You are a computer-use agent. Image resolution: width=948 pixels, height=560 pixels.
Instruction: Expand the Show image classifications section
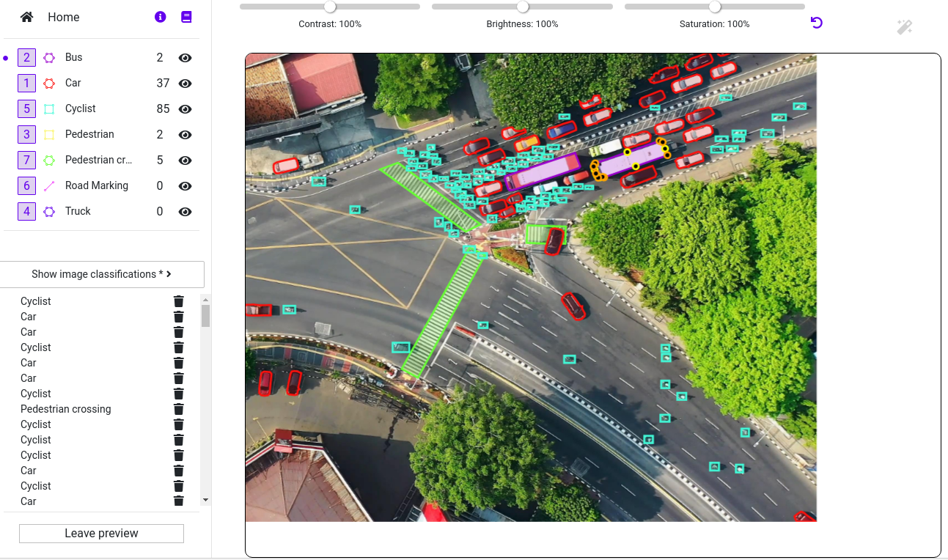[x=102, y=274]
